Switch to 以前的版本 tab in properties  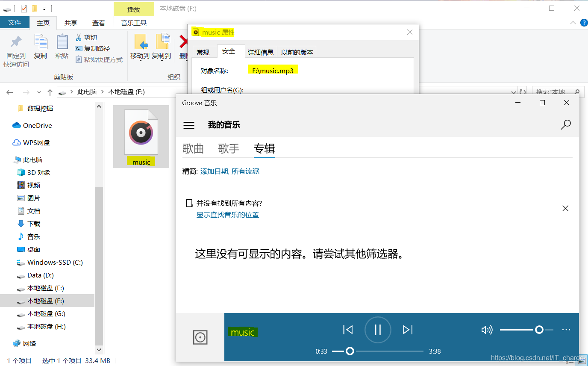click(297, 52)
